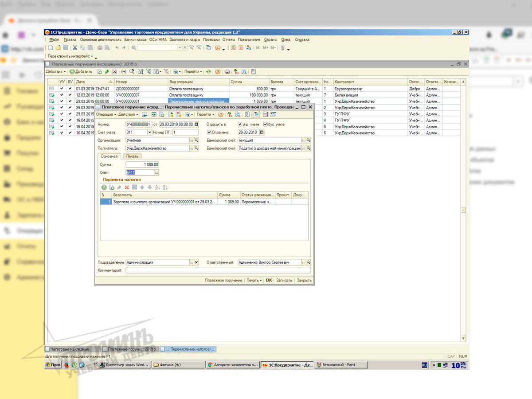Viewport: 532px width, 399px height.
Task: Click the orange help question icon in list toolbar
Action: tap(218, 71)
